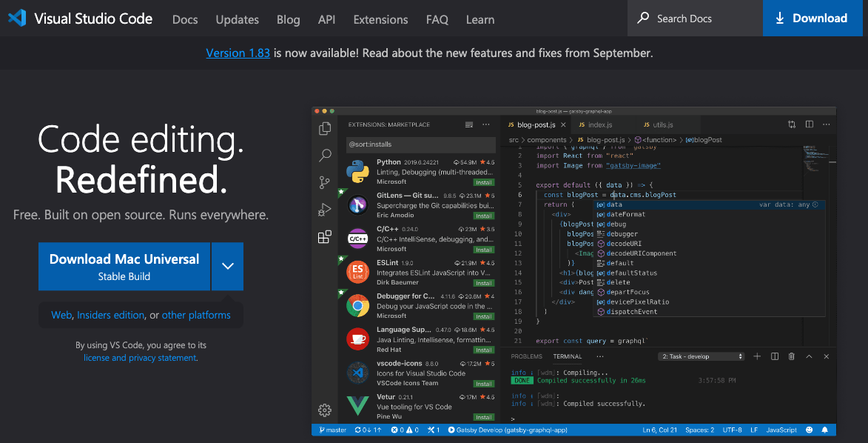
Task: Click Install for the Python extension
Action: pos(484,182)
